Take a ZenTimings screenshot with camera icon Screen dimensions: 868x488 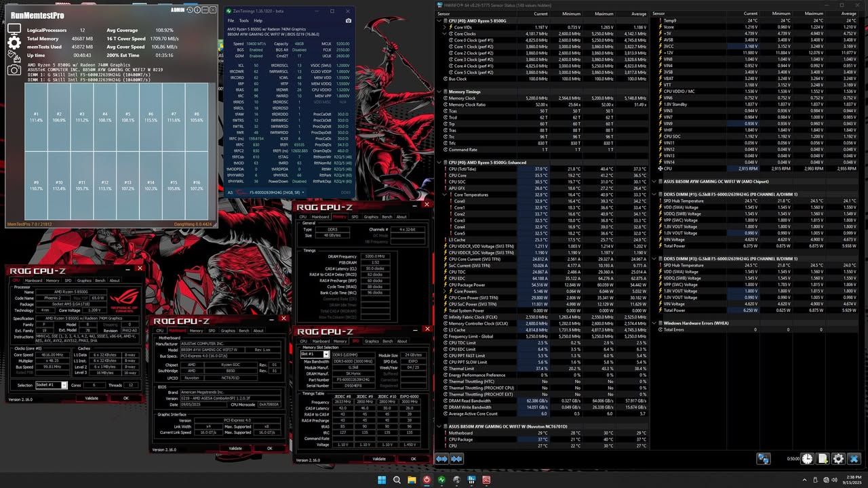(349, 20)
